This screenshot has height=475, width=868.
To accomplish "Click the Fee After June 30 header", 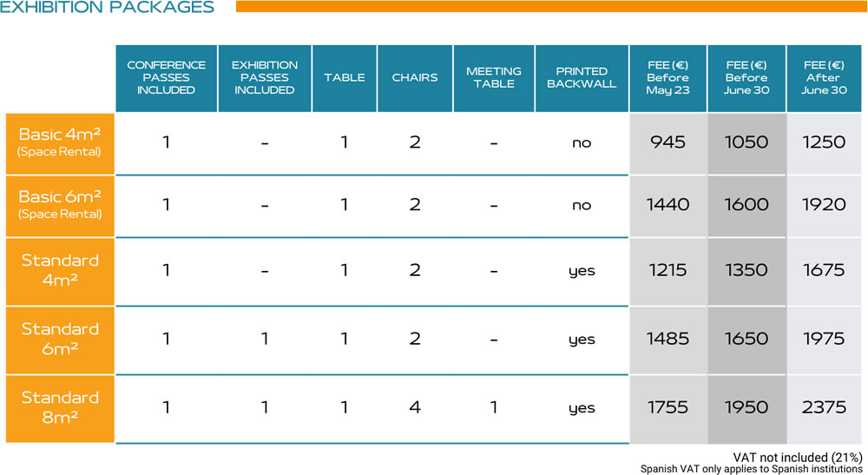I will pyautogui.click(x=825, y=77).
